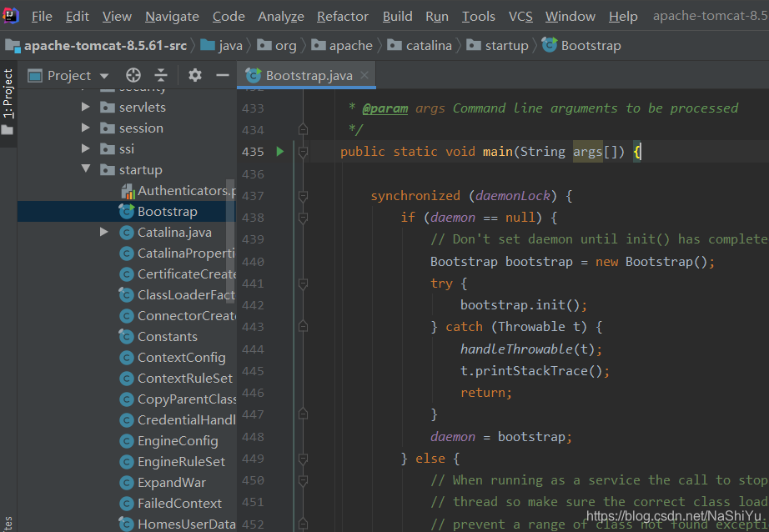Open the Run menu

[x=437, y=17]
